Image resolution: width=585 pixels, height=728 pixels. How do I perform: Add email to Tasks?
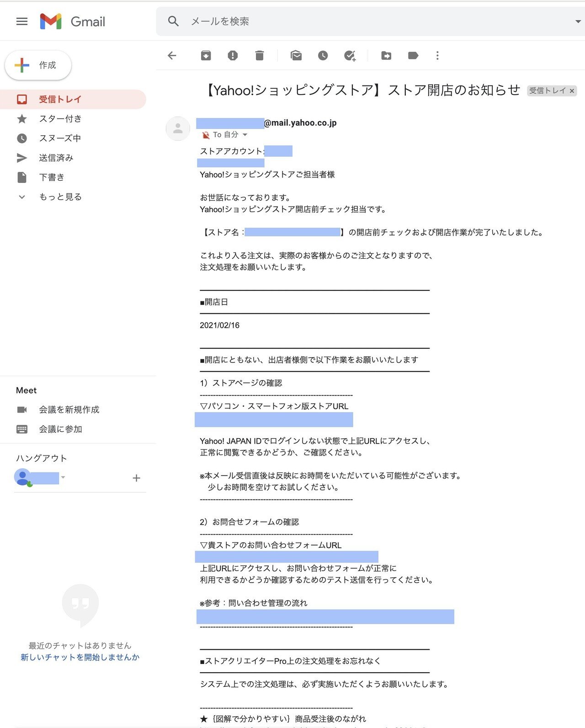coord(350,56)
